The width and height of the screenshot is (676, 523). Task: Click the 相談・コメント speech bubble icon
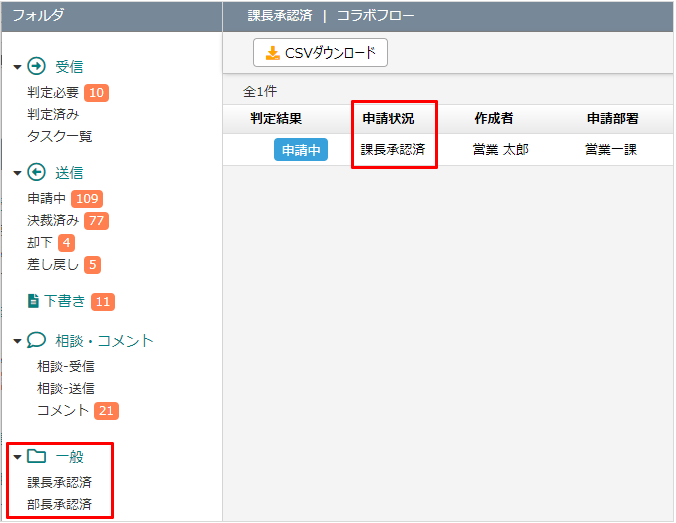click(x=36, y=340)
